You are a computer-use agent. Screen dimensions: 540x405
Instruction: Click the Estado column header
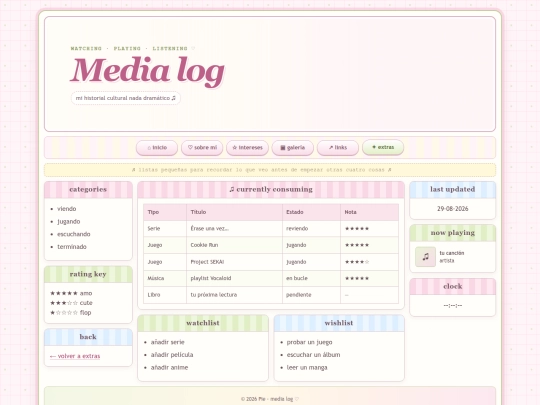311,212
